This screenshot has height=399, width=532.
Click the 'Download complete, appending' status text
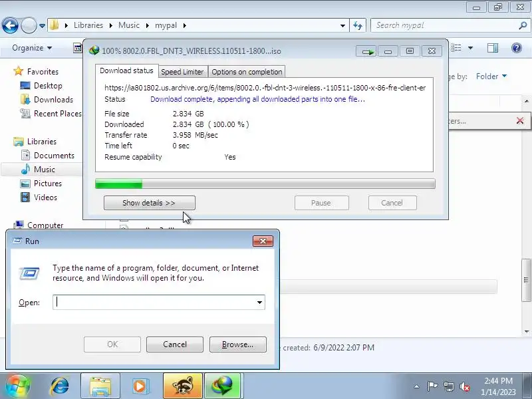pos(257,99)
